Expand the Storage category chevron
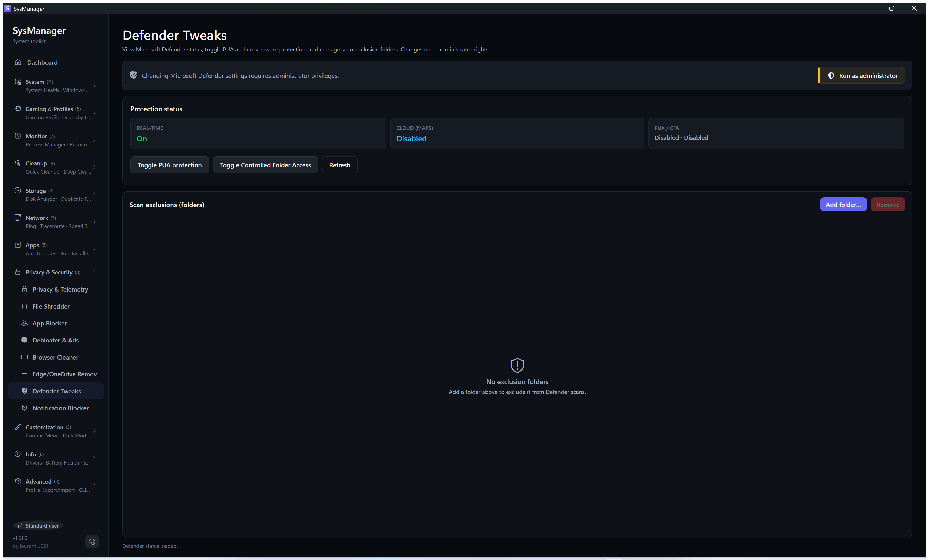The image size is (929, 560). tap(95, 194)
